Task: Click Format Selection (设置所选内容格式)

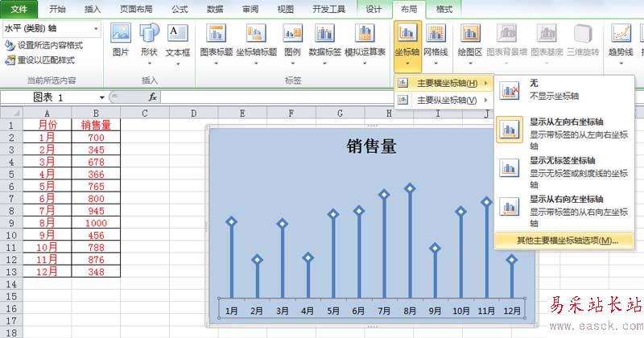Action: click(44, 45)
